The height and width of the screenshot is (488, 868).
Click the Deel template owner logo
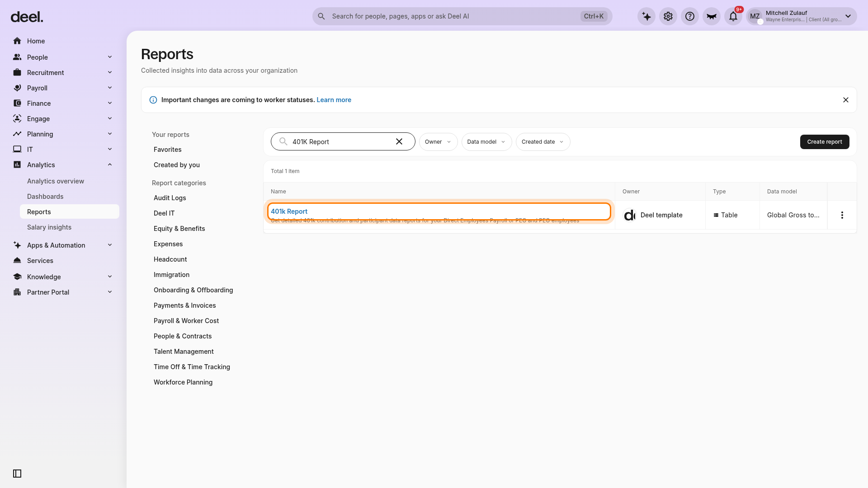pos(629,215)
